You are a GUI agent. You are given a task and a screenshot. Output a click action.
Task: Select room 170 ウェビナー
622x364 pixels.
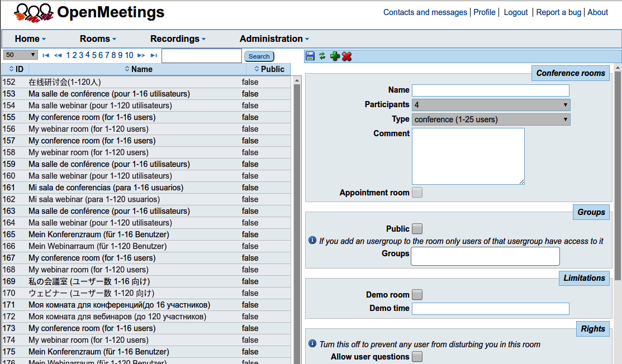click(x=146, y=293)
